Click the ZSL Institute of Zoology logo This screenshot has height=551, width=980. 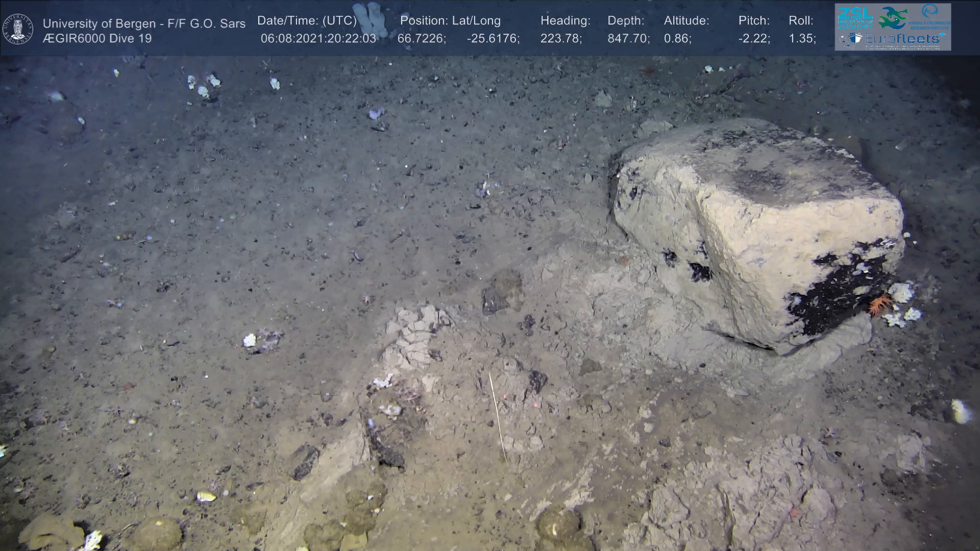(855, 17)
